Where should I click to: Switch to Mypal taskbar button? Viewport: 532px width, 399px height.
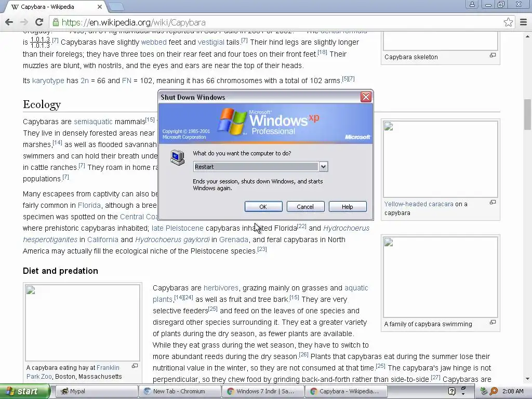click(96, 391)
